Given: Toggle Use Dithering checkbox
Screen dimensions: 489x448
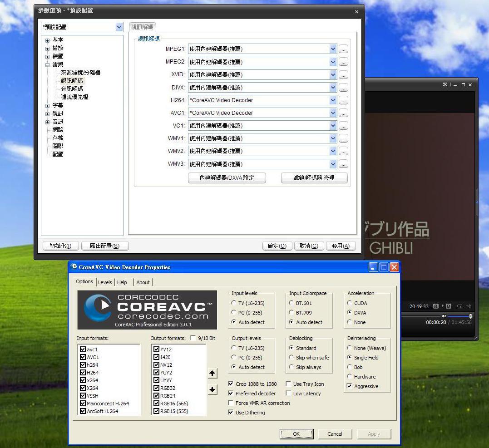Looking at the screenshot, I should pyautogui.click(x=231, y=413).
